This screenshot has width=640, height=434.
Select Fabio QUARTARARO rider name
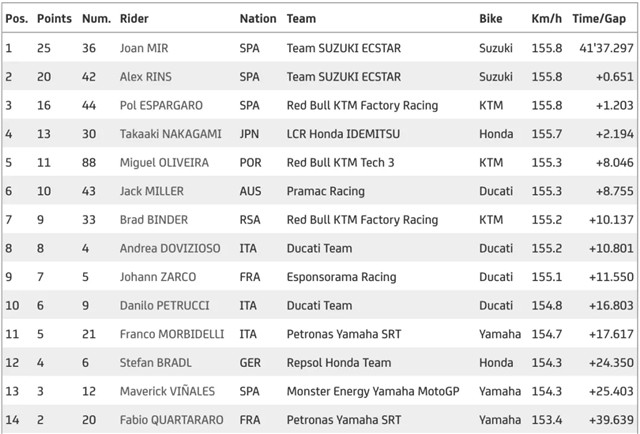point(171,420)
